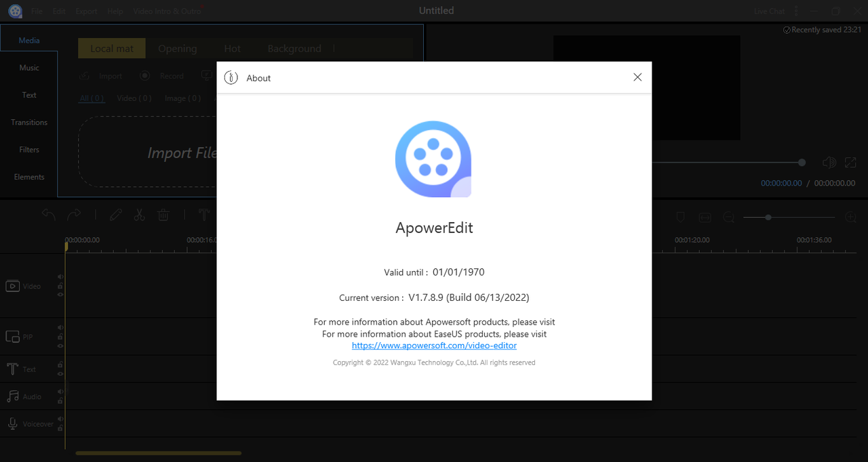Click the preview fullscreen icon
The image size is (868, 462).
click(x=850, y=163)
